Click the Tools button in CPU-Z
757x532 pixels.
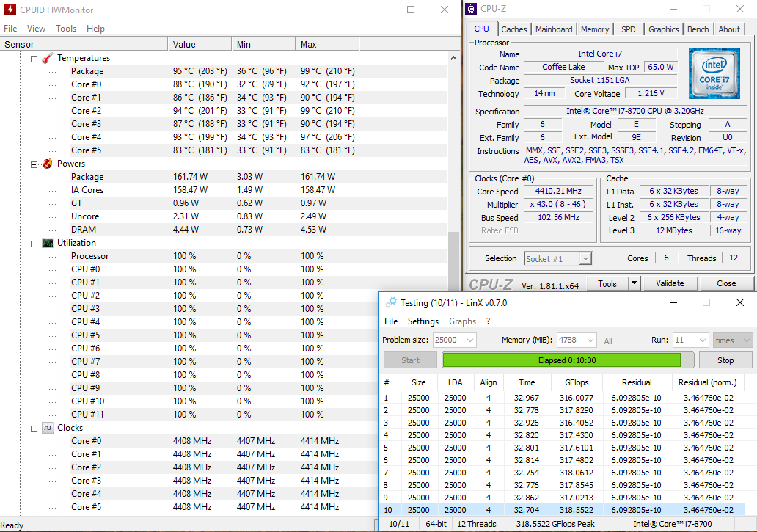pos(607,283)
